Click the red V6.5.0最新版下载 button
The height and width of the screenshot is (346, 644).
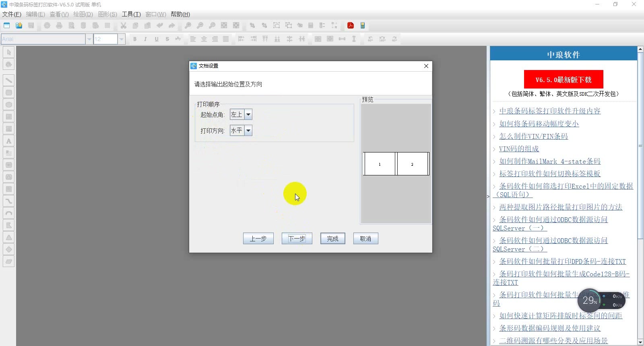tap(563, 79)
